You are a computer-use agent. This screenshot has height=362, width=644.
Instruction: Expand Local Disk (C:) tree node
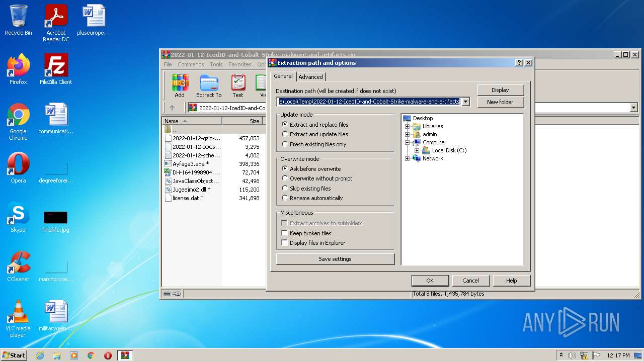[417, 150]
